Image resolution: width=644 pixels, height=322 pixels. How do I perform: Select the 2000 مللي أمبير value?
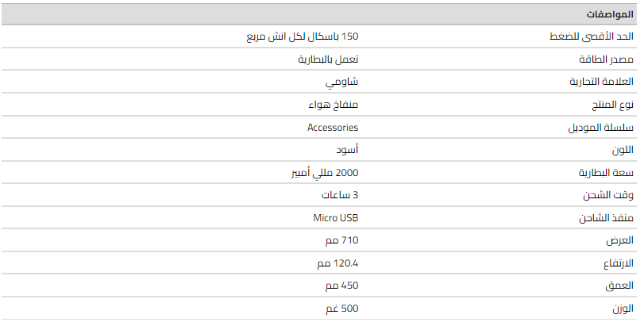[x=324, y=172]
